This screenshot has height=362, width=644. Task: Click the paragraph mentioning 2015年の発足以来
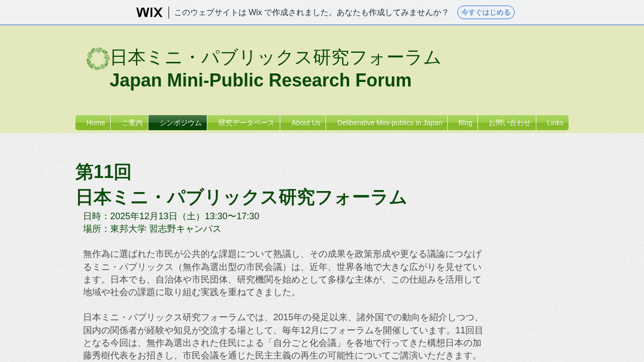[283, 337]
